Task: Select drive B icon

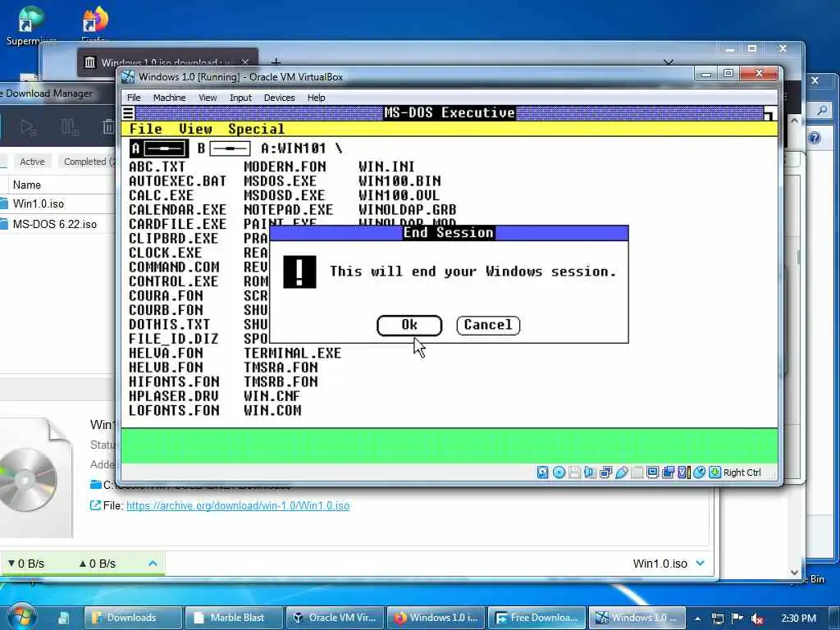Action: click(224, 148)
